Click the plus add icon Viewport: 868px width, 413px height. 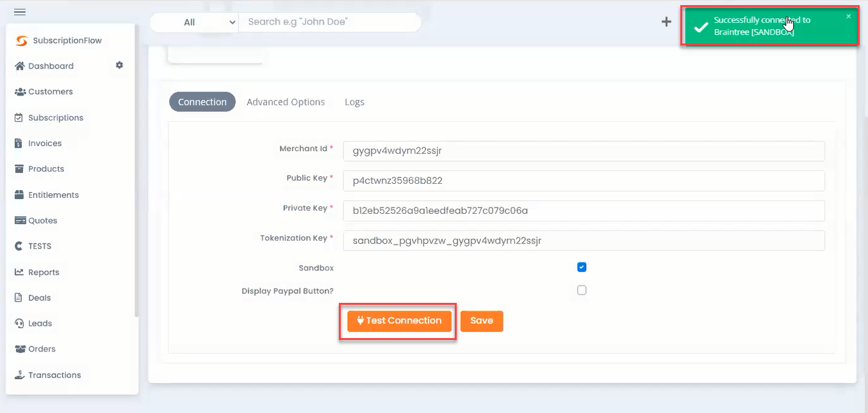(x=666, y=22)
